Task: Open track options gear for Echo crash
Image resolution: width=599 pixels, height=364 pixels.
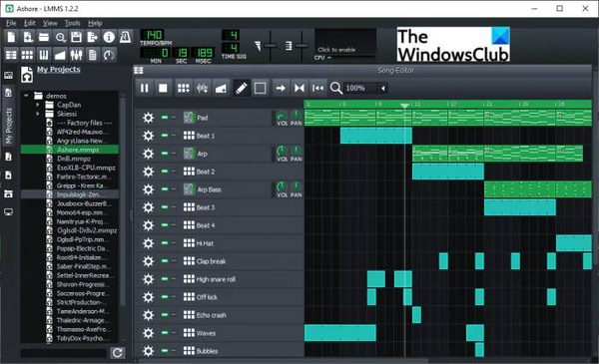Action: (x=148, y=315)
